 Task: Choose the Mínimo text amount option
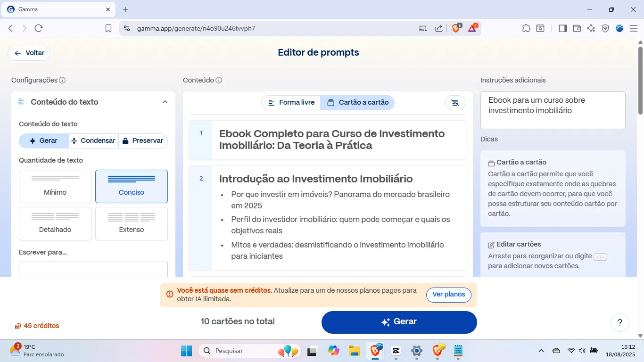[x=55, y=186]
